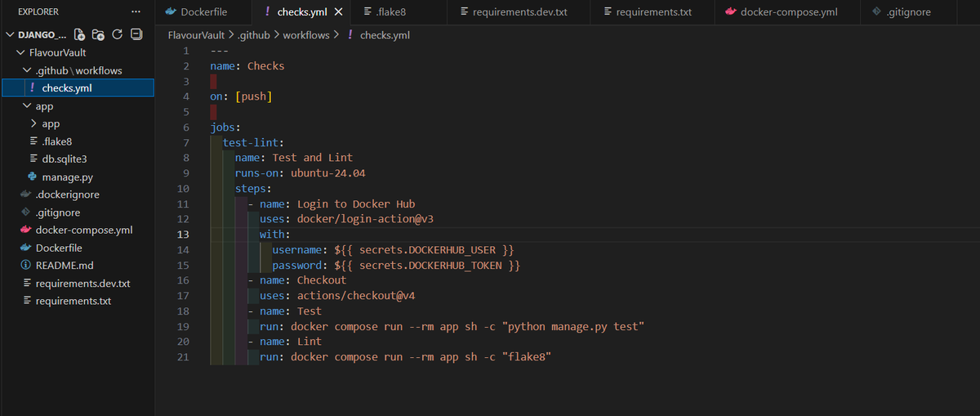Click workflows in the breadcrumb

coord(306,35)
